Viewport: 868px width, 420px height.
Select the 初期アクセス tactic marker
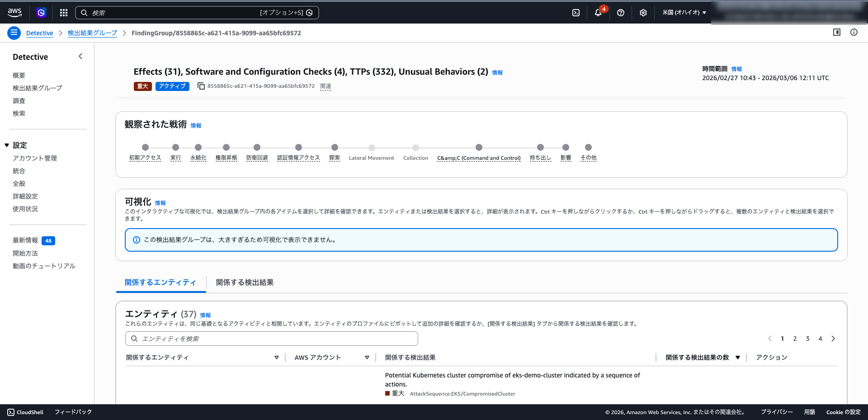pos(145,148)
